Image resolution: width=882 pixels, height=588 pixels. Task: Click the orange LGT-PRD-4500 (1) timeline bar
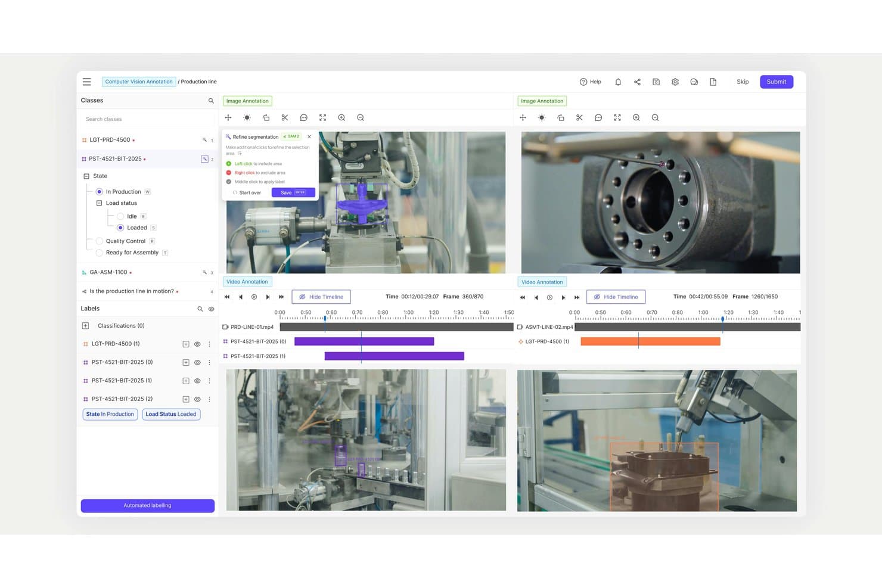(x=650, y=341)
